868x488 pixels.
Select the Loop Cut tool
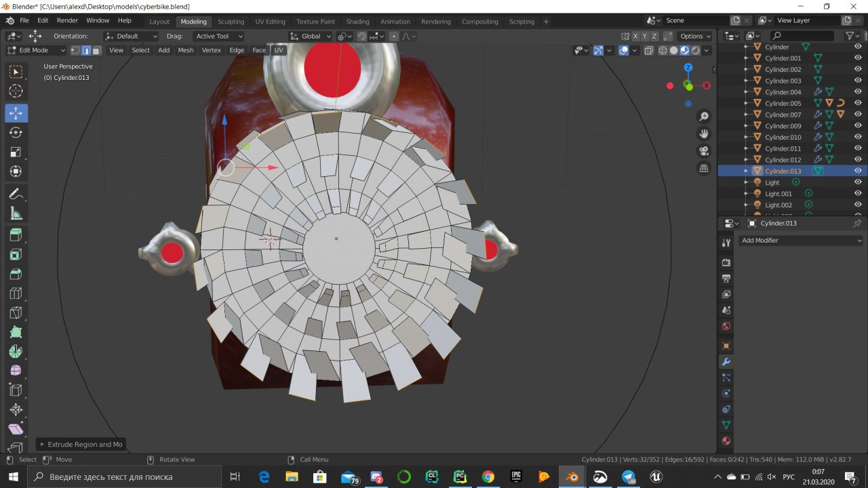[16, 294]
